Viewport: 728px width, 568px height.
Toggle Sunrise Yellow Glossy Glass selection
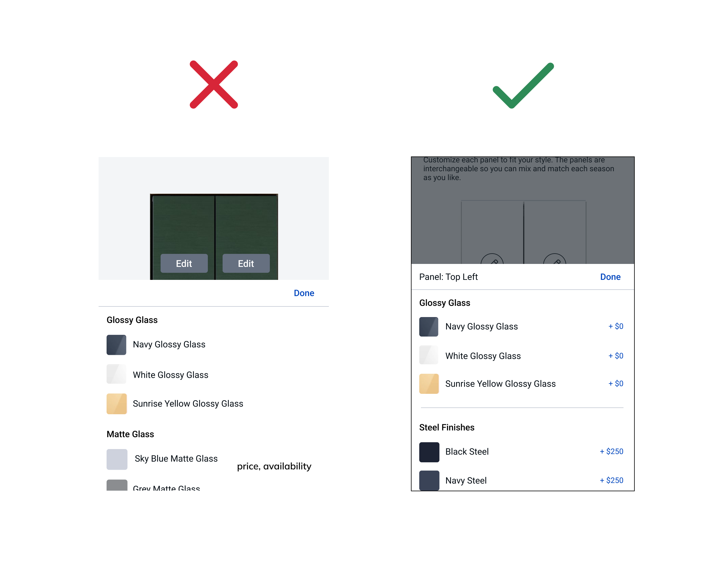coord(522,385)
